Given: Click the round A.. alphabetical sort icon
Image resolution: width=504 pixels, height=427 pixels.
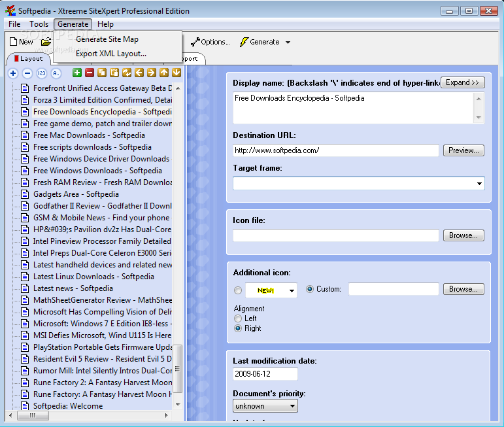Looking at the screenshot, I should coord(56,73).
